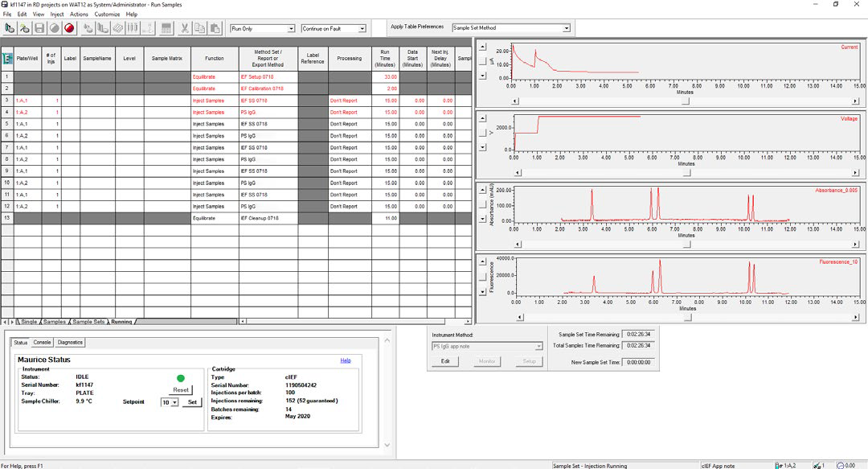868x469 pixels.
Task: Click the Save toolbar icon
Action: (40, 27)
